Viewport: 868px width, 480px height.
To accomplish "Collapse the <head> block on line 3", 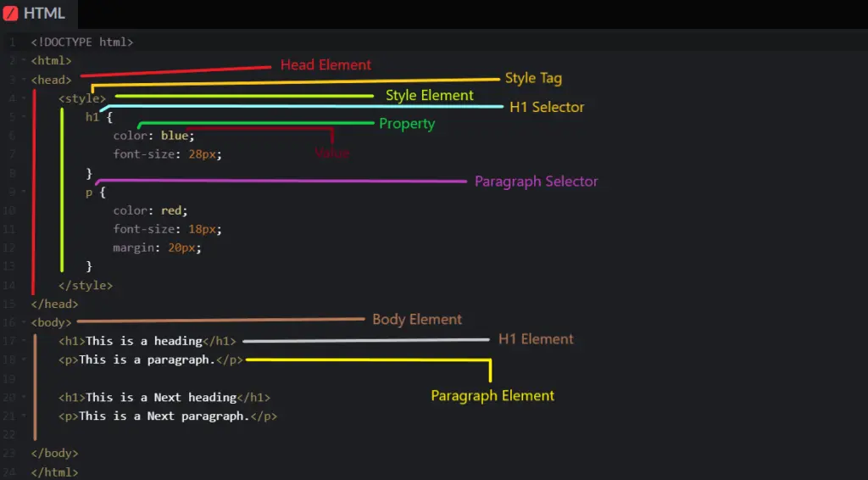I will tap(24, 80).
